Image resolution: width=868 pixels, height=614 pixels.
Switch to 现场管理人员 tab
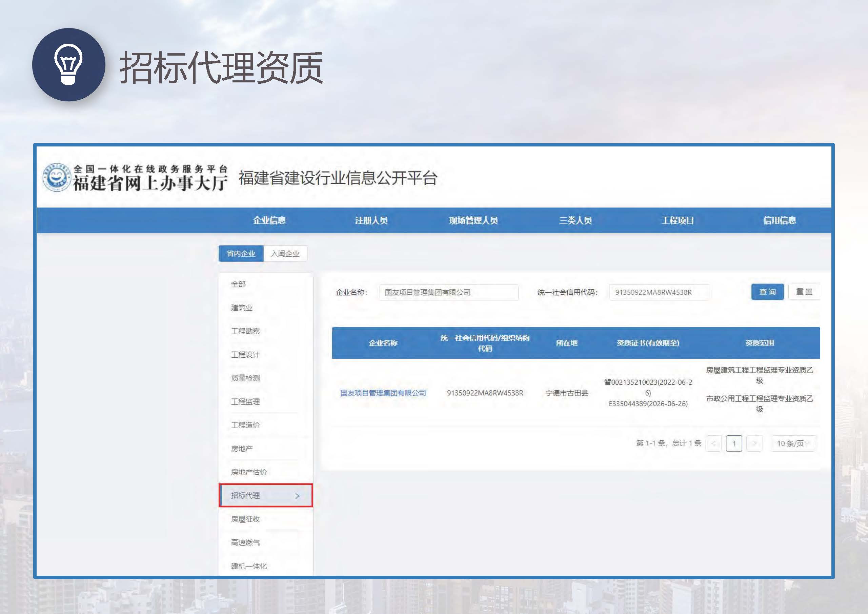pos(473,220)
